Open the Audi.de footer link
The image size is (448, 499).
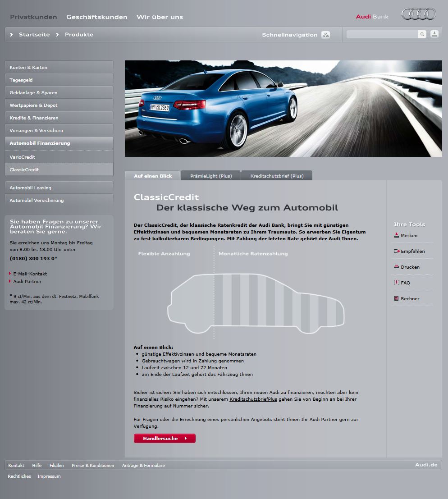pyautogui.click(x=426, y=465)
